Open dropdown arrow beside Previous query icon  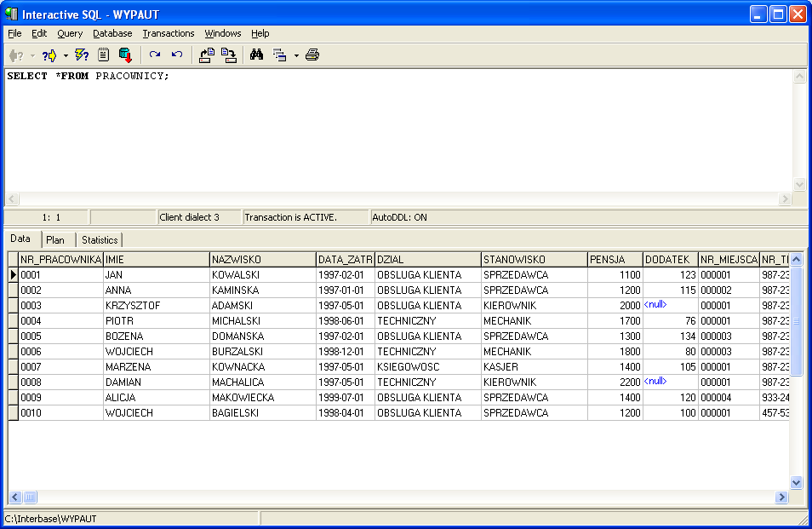click(32, 55)
